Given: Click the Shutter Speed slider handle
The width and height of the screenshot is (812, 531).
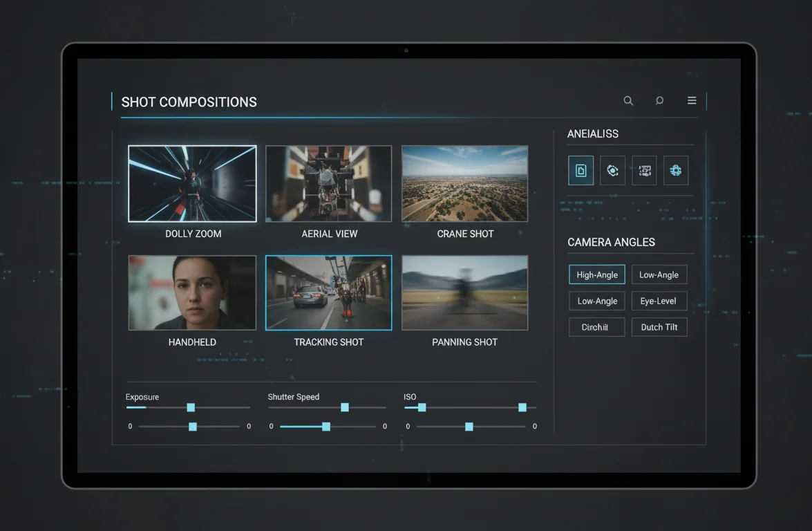Looking at the screenshot, I should pos(344,407).
